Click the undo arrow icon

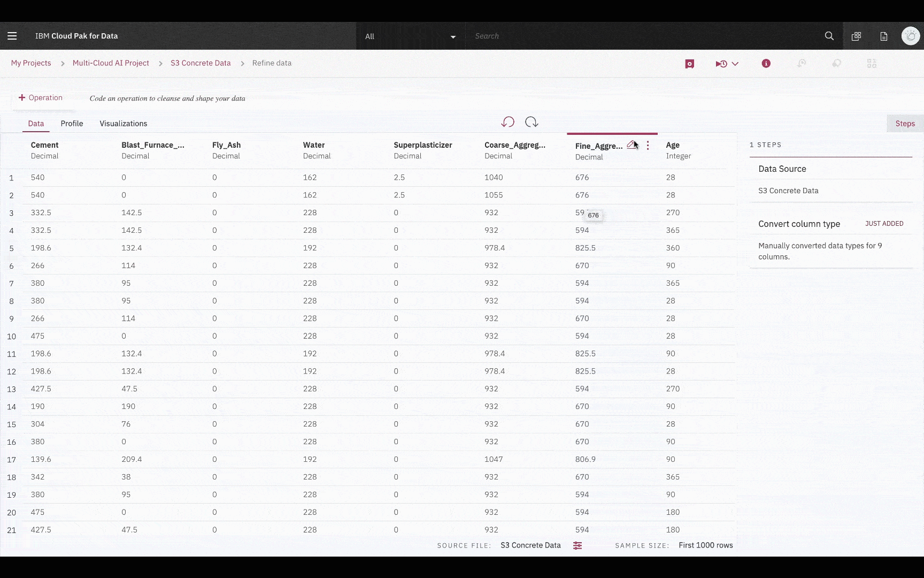coord(508,122)
